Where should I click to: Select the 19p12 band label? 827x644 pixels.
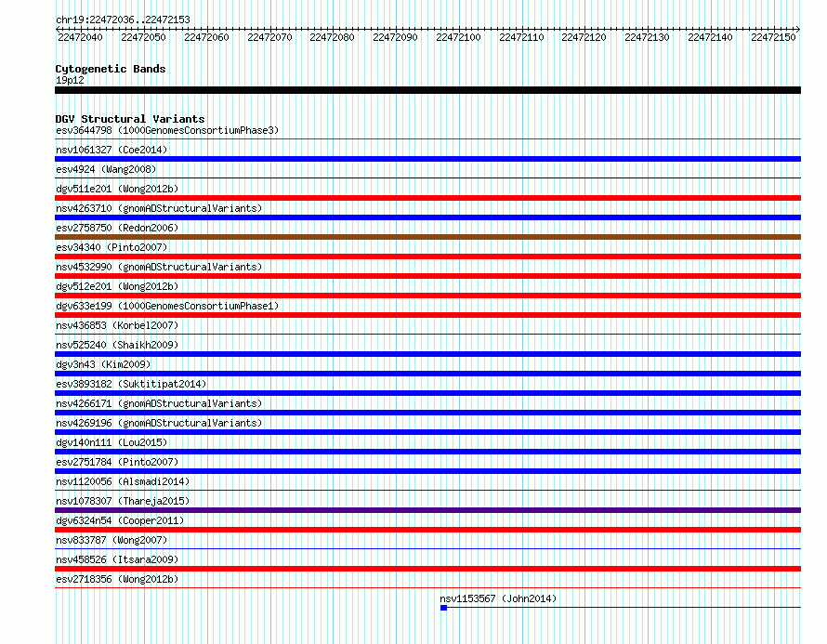coord(70,80)
